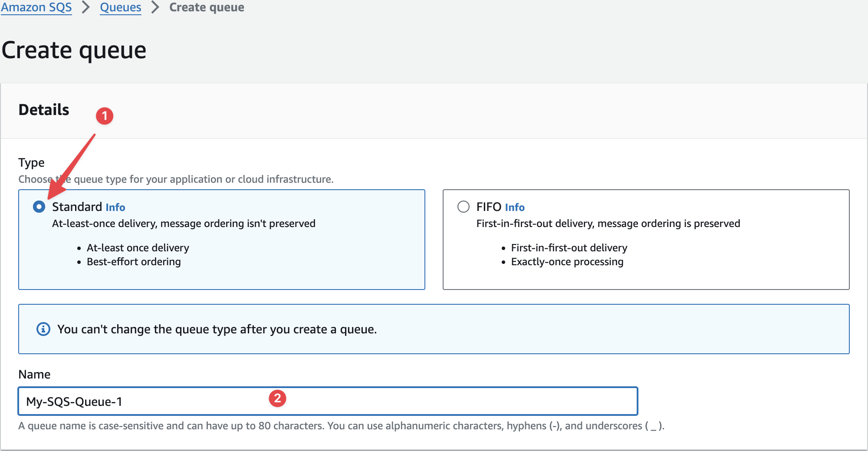Click the info circle icon in the notice
The width and height of the screenshot is (868, 451).
click(43, 329)
